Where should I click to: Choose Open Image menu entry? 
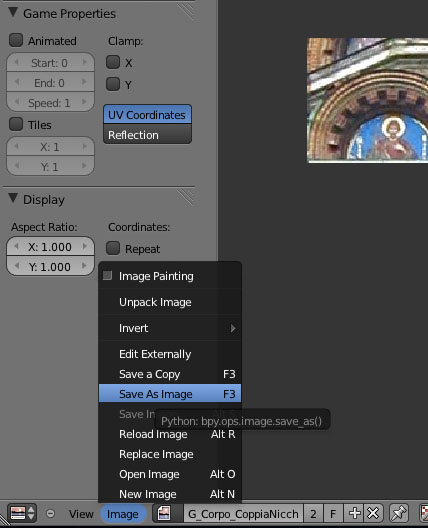pyautogui.click(x=170, y=474)
